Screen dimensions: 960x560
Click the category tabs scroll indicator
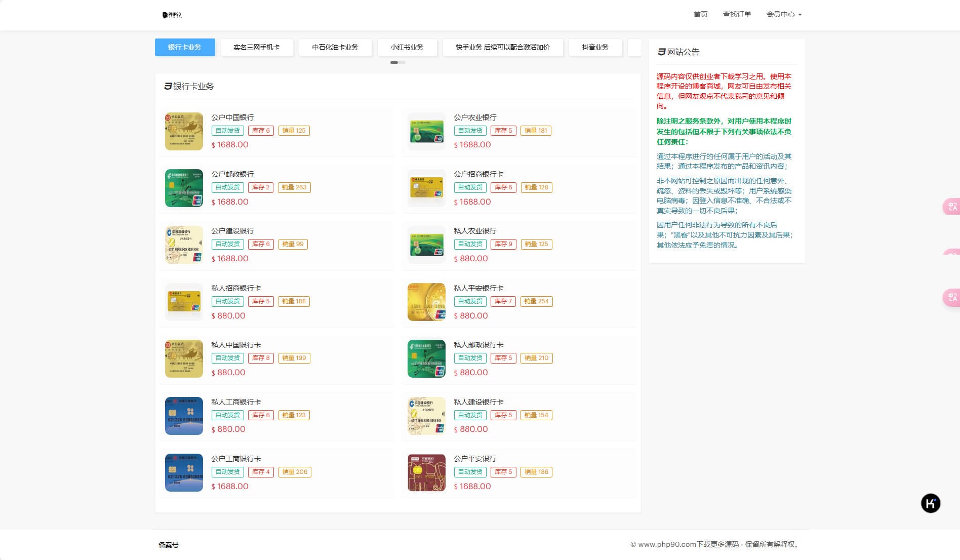(397, 62)
